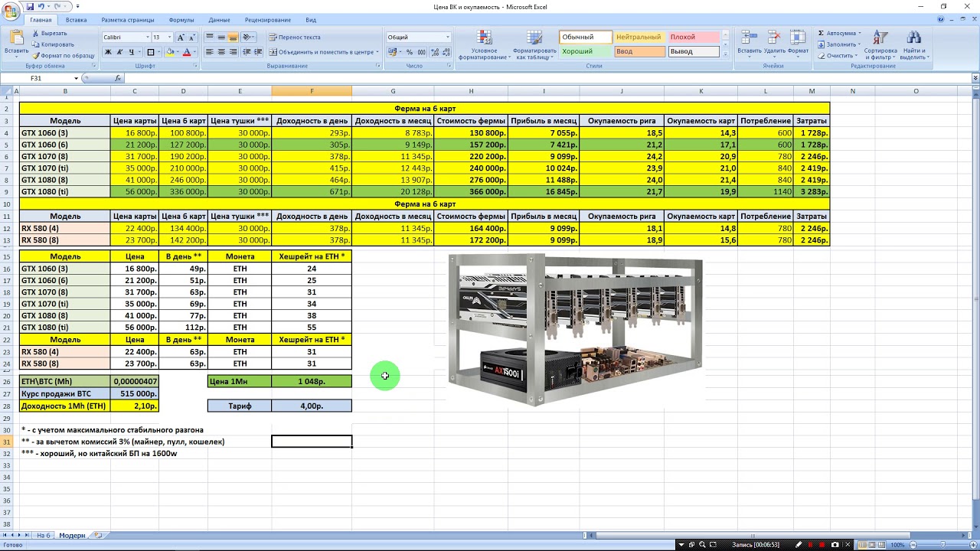Viewport: 980px width, 551px height.
Task: Open Find and Select binoculars icon
Action: tap(913, 45)
